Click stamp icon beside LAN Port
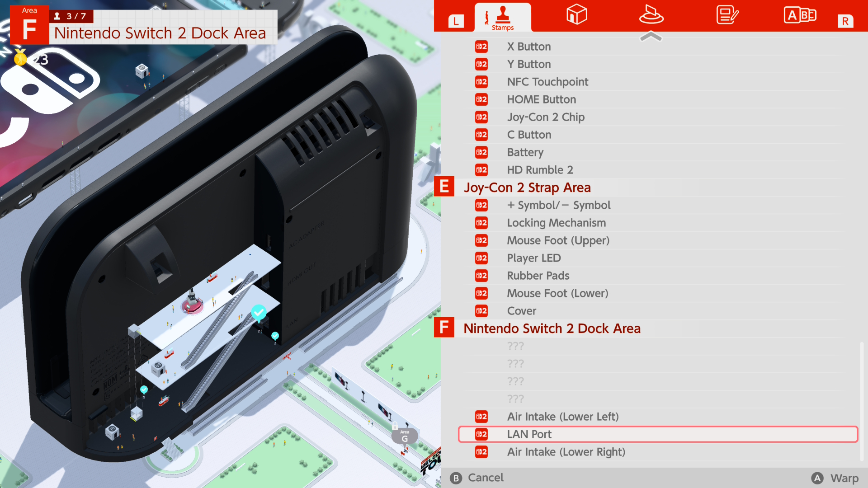 [481, 434]
